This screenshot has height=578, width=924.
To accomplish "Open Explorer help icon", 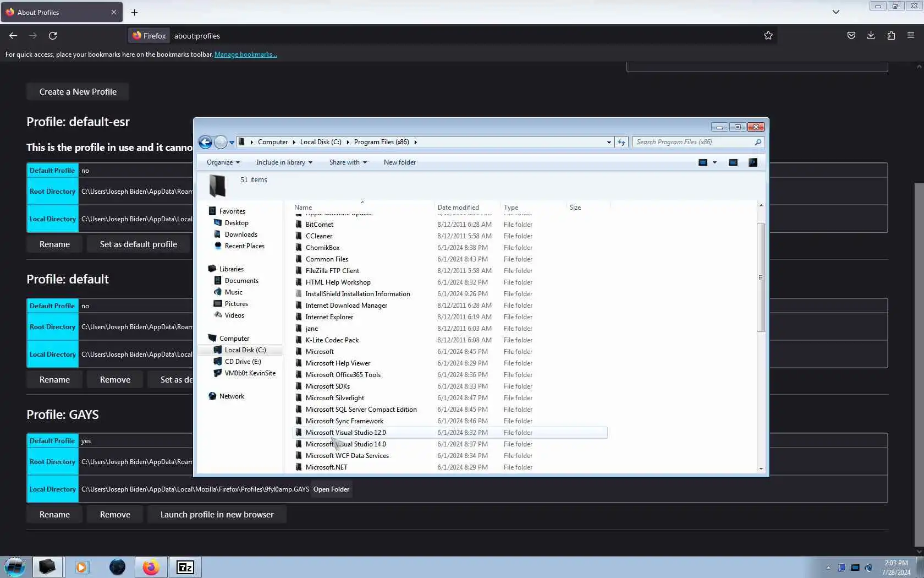I will coord(753,162).
